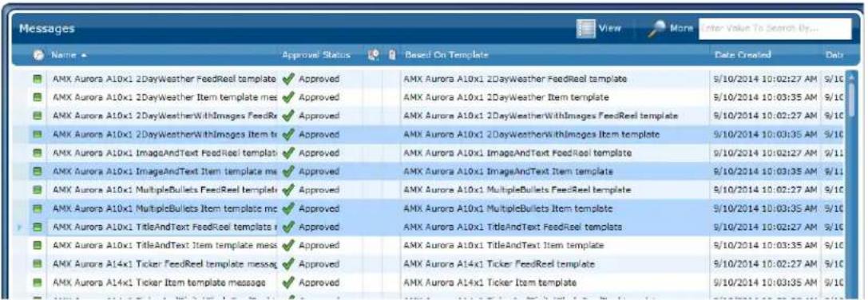This screenshot has width=868, height=300.
Task: Click message icon of ImageAndText Item row
Action: pyautogui.click(x=38, y=172)
